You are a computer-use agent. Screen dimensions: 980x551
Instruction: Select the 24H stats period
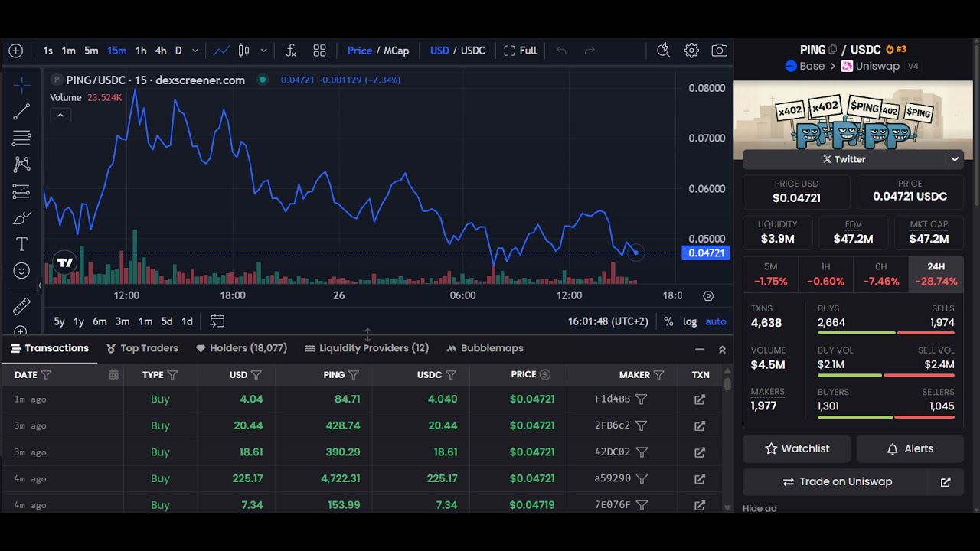click(936, 274)
